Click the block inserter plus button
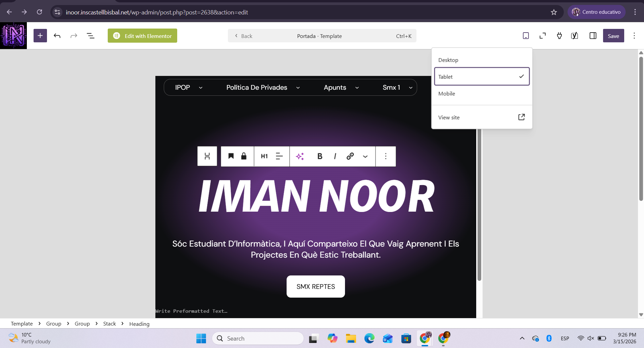The width and height of the screenshot is (644, 348). click(40, 36)
